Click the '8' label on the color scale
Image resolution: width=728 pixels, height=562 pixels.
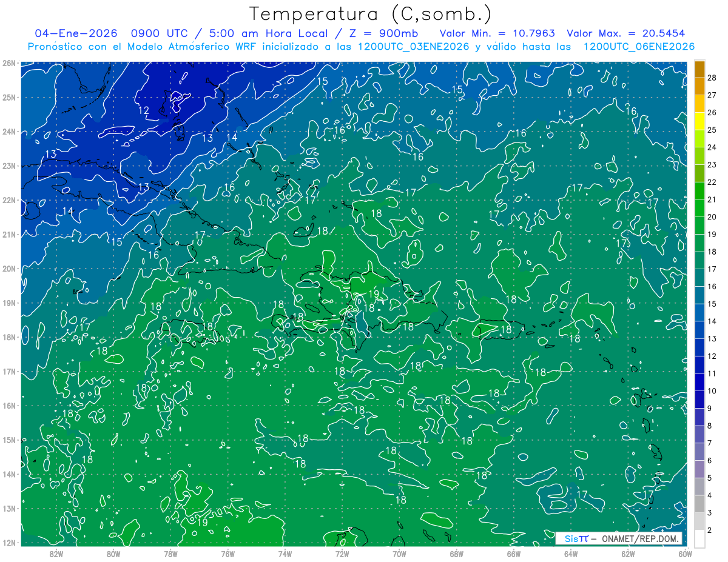tap(710, 426)
